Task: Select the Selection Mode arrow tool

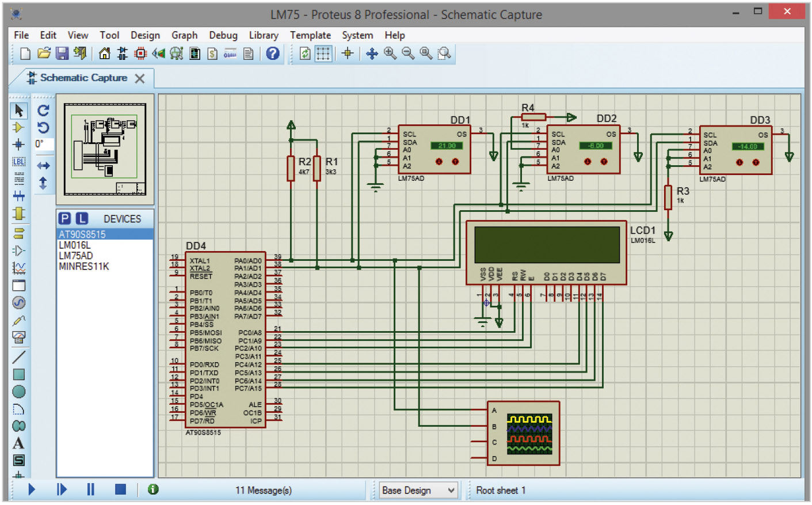Action: click(19, 110)
